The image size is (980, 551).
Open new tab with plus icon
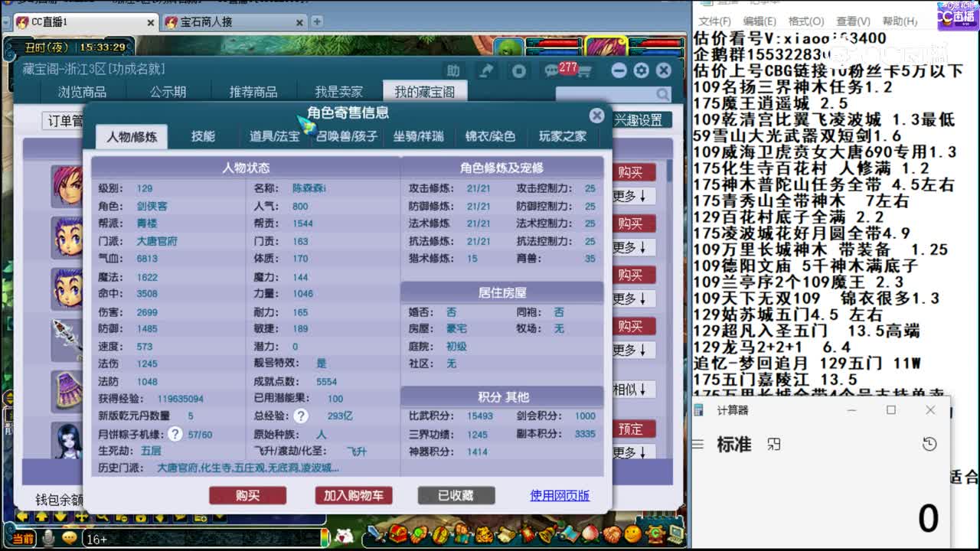[317, 21]
